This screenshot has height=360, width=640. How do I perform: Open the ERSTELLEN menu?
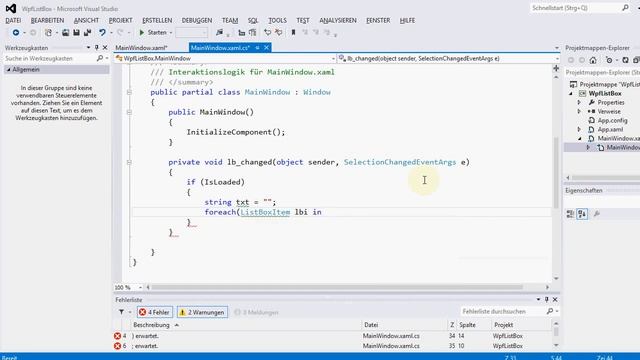pyautogui.click(x=157, y=20)
